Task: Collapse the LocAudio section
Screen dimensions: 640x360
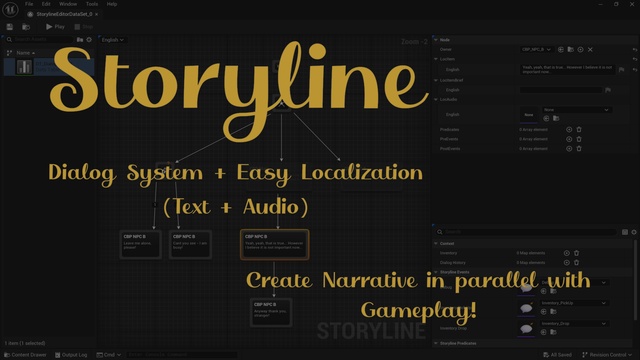Action: (x=436, y=100)
